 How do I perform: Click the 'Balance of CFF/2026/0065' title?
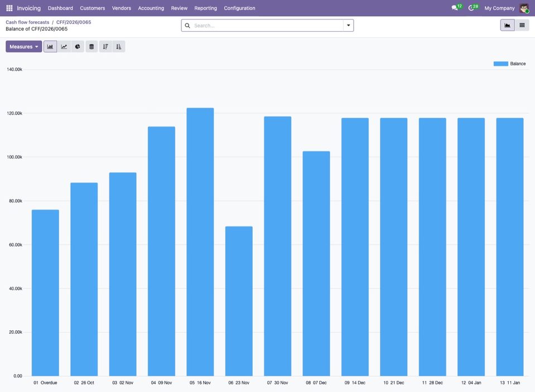(x=36, y=29)
